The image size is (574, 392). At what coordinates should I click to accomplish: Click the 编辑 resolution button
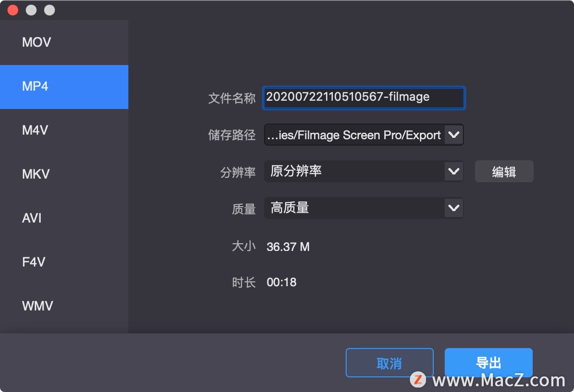pos(504,171)
